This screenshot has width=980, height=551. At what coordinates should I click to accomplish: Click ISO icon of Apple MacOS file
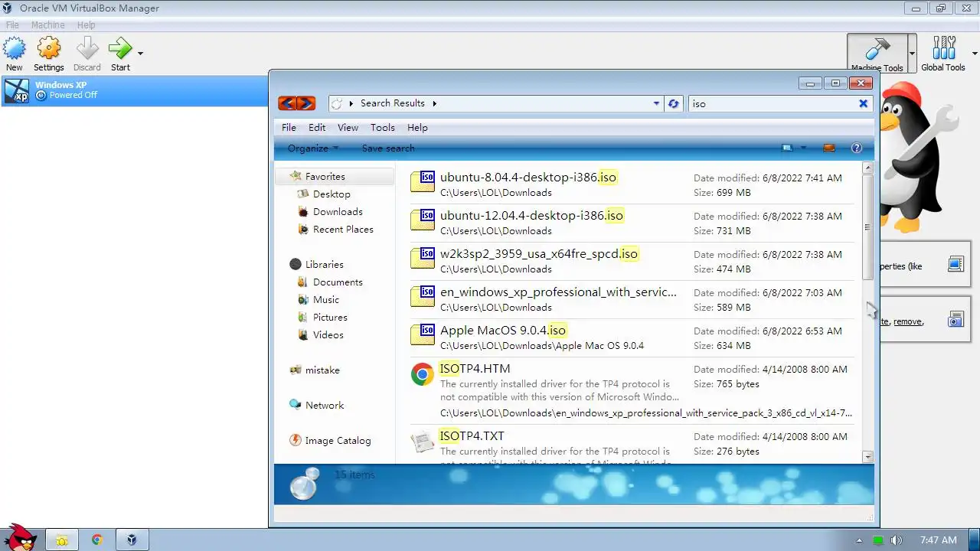point(423,334)
